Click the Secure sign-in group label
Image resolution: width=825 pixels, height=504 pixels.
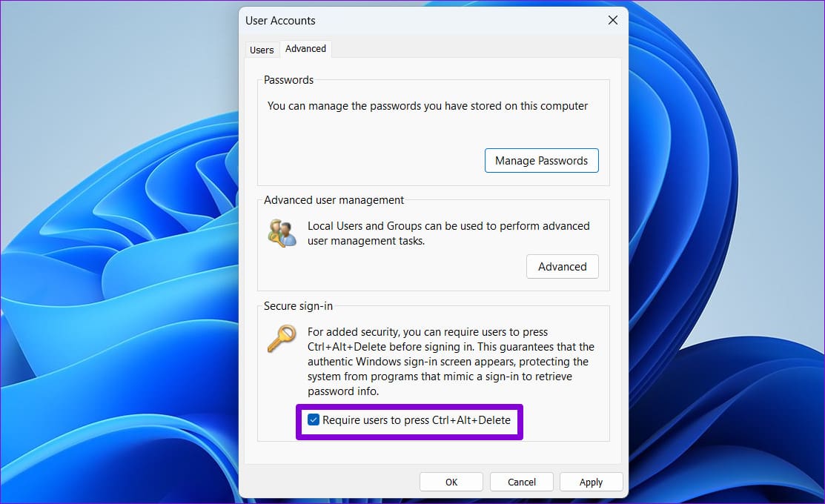298,306
